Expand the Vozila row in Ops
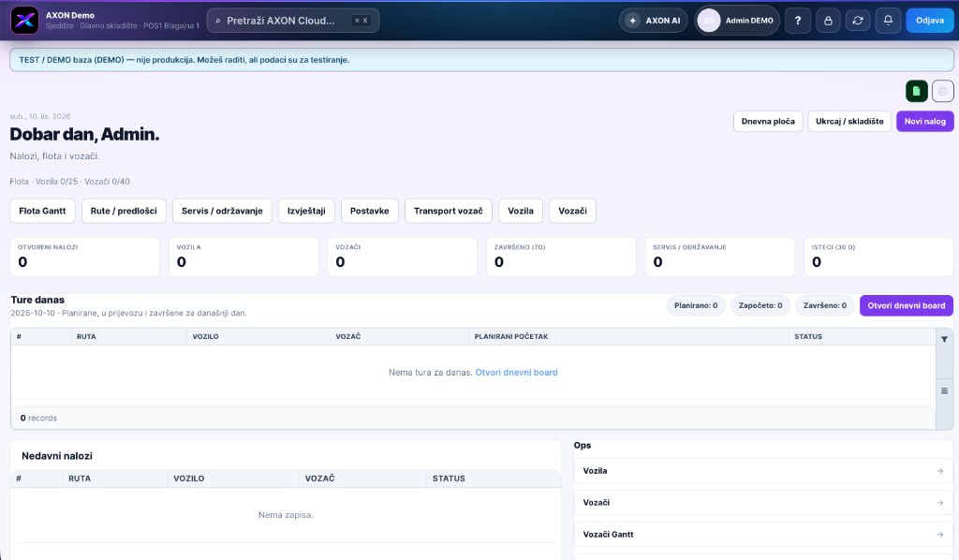Screen dimensions: 959x560 coord(762,471)
